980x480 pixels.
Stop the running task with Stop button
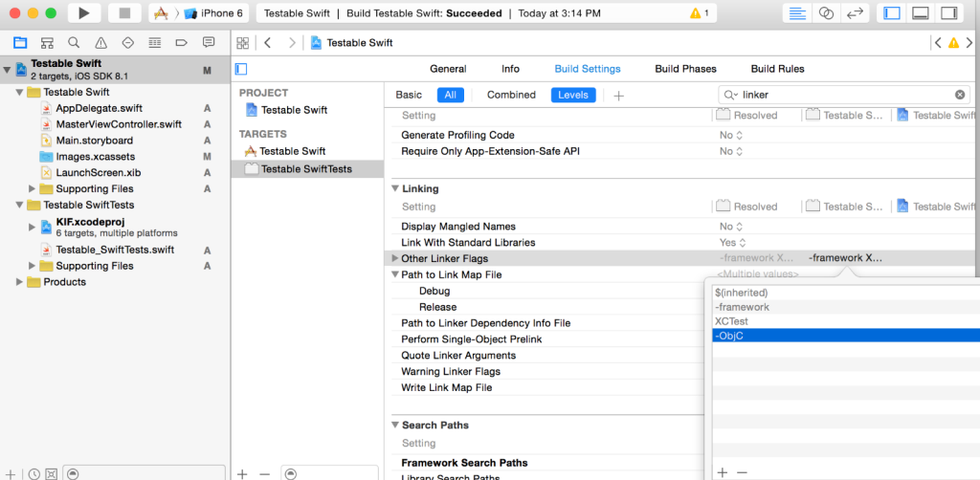point(123,13)
